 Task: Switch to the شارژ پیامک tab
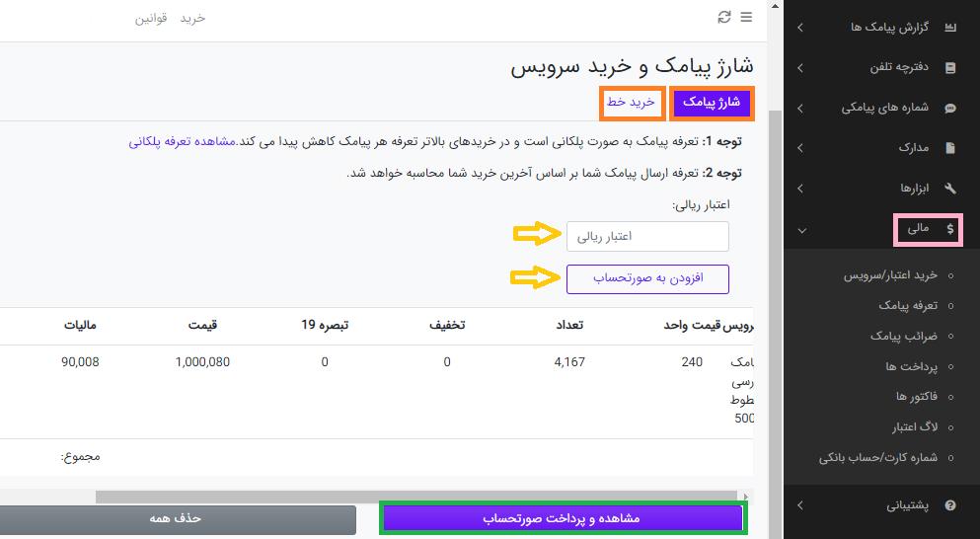[x=712, y=103]
